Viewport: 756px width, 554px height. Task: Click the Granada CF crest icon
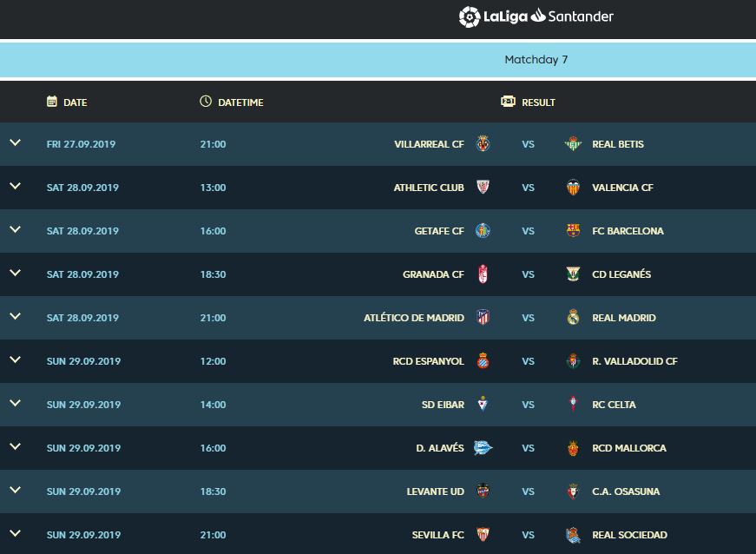pyautogui.click(x=483, y=274)
